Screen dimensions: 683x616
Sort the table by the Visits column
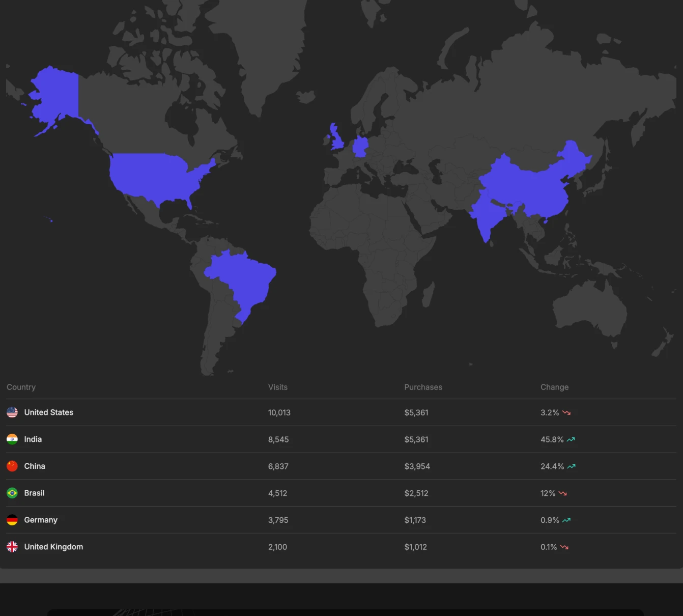click(278, 387)
